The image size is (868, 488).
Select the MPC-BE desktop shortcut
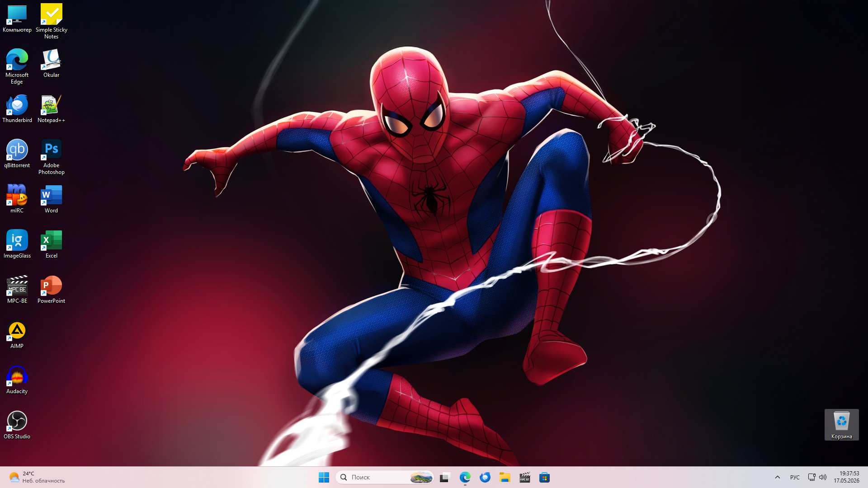17,290
